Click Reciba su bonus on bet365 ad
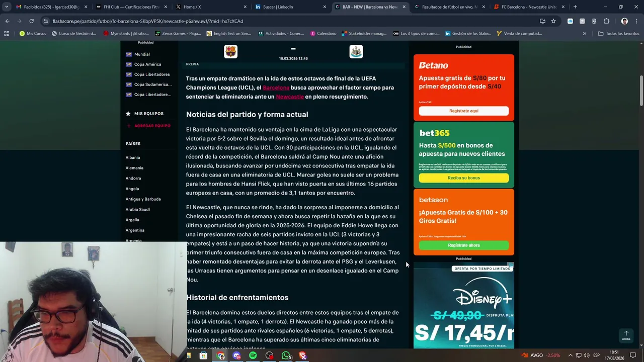Screen dimensions: 644x362 (463, 178)
